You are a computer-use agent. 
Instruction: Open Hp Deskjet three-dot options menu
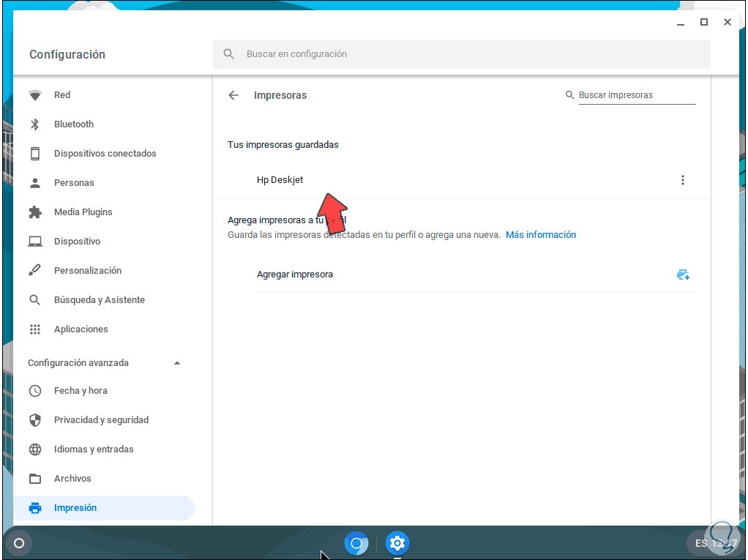tap(683, 180)
